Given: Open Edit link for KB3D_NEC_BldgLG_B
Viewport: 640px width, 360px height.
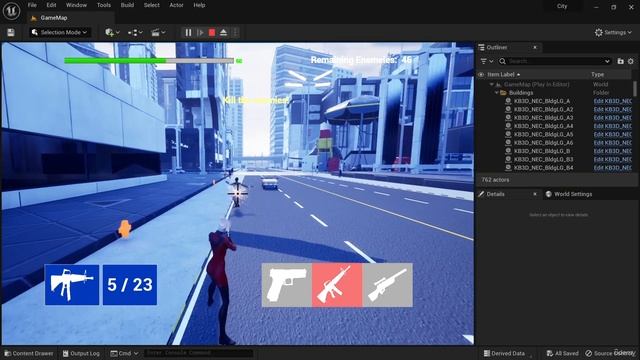Looking at the screenshot, I should click(x=612, y=151).
